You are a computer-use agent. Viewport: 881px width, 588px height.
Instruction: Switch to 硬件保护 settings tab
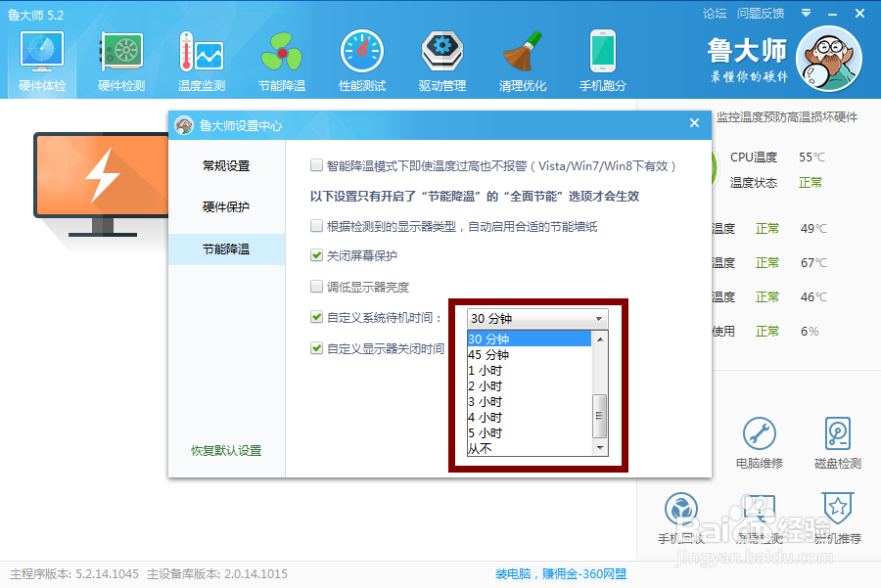(x=226, y=207)
